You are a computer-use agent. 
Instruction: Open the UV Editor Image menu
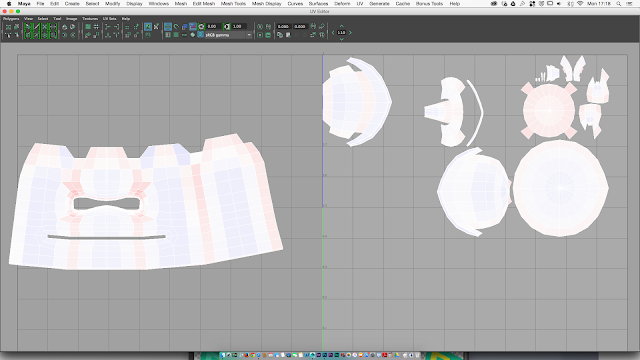(71, 19)
